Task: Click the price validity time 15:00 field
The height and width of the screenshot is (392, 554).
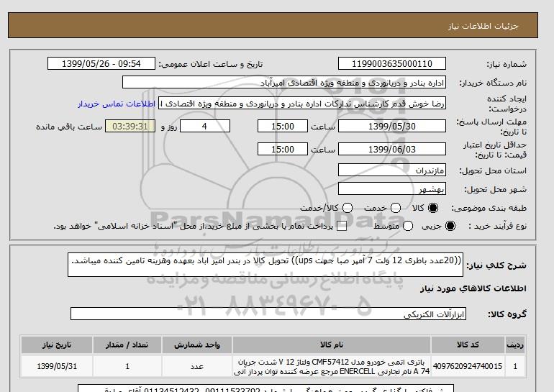Action: pos(283,149)
